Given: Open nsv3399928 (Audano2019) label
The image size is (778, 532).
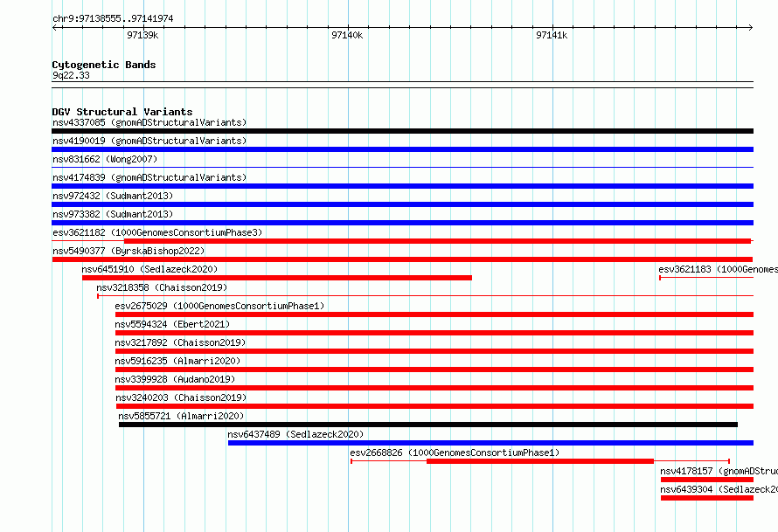Looking at the screenshot, I should pyautogui.click(x=175, y=379).
